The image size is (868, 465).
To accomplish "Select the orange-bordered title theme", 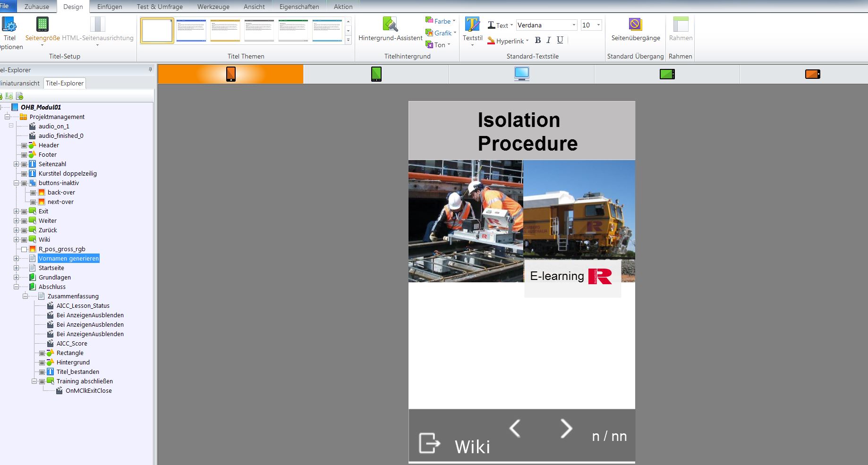I will point(225,31).
